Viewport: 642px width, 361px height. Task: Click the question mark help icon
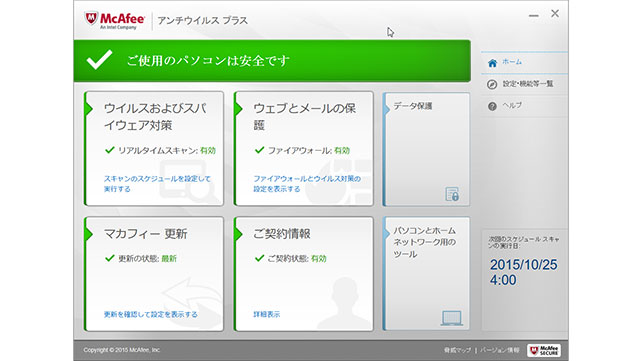(x=492, y=106)
